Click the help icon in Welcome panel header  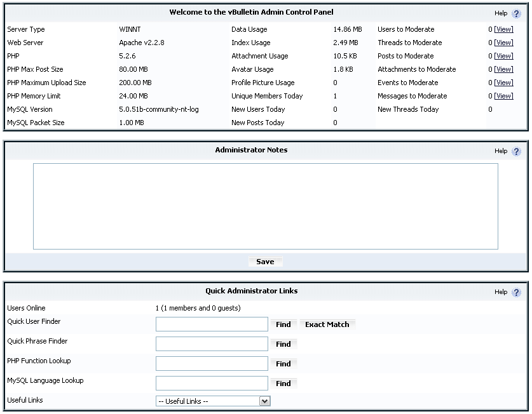point(516,13)
